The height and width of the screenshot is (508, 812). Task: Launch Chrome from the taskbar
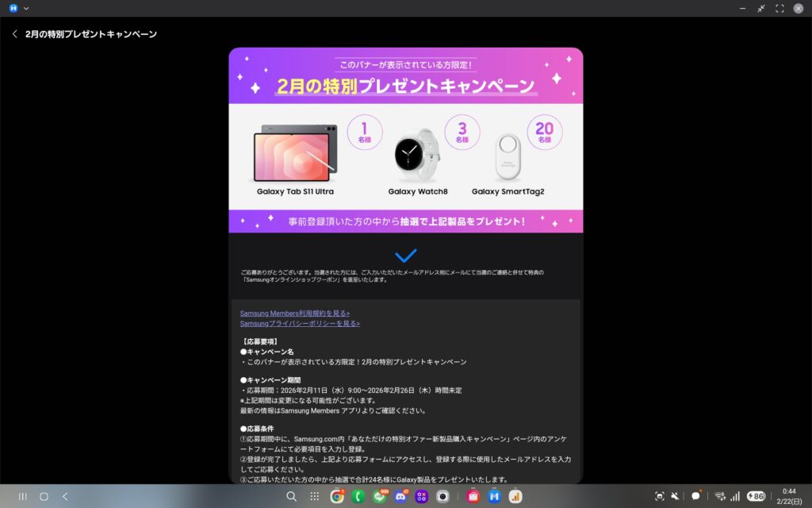pyautogui.click(x=337, y=496)
